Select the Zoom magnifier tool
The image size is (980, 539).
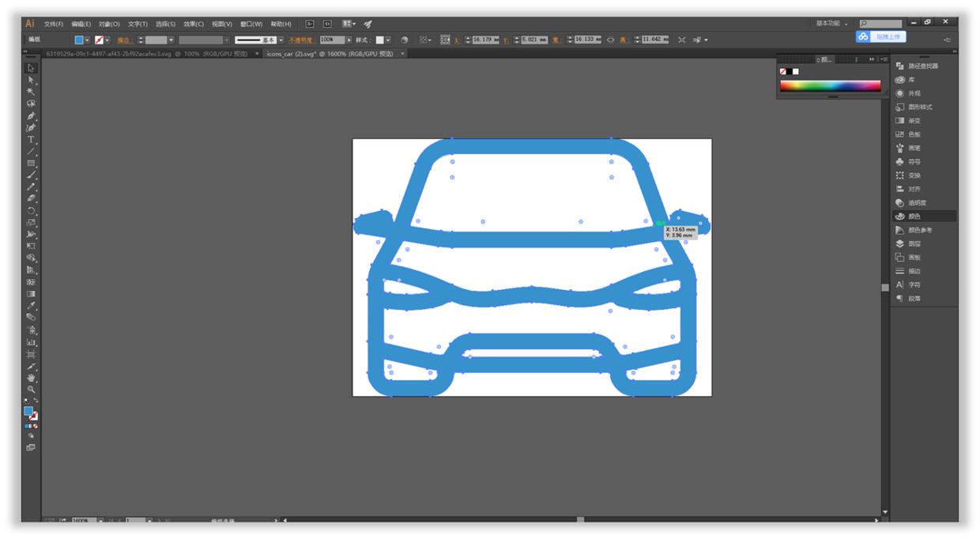32,390
